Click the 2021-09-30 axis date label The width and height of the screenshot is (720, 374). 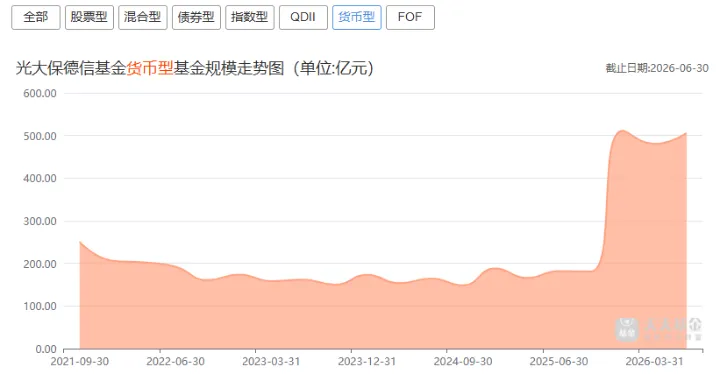click(x=79, y=362)
